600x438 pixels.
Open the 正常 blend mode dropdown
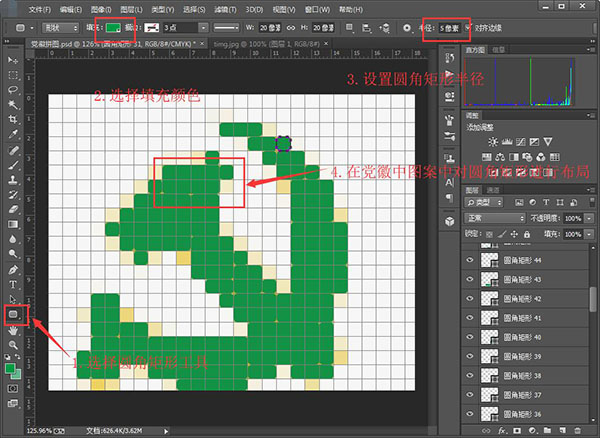[495, 218]
